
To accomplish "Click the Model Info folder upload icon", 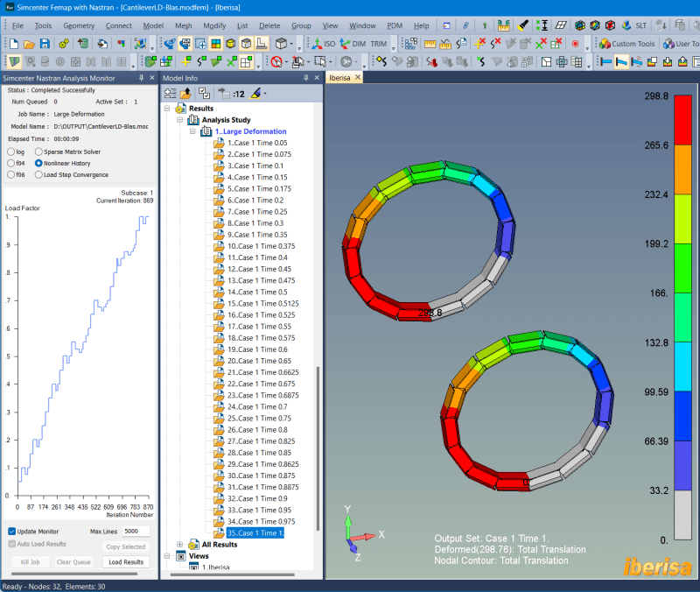I will [x=185, y=94].
